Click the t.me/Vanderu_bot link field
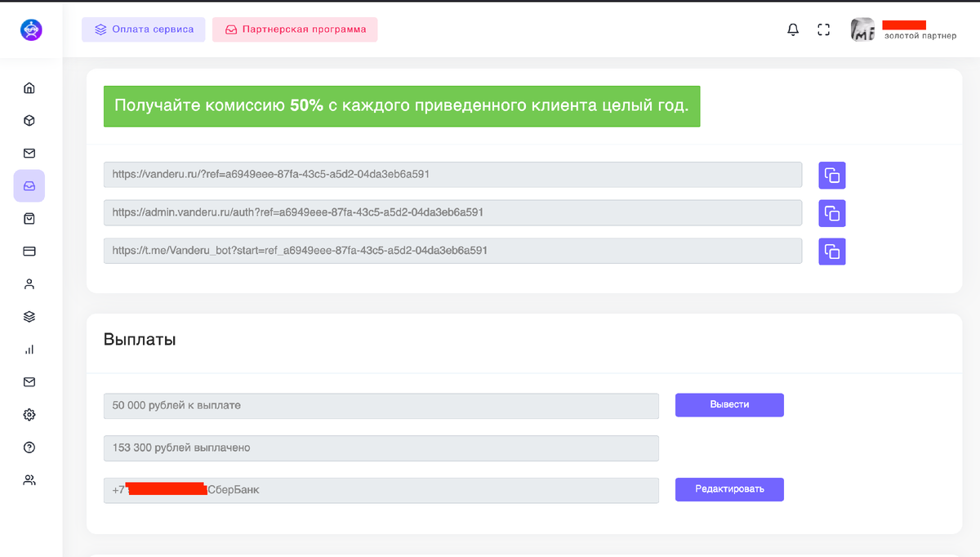 (453, 251)
